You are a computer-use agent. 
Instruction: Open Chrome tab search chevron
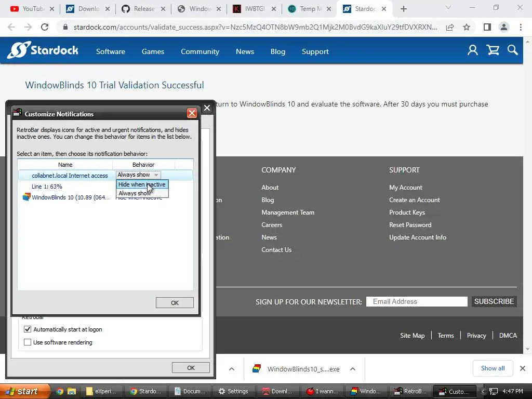click(448, 7)
